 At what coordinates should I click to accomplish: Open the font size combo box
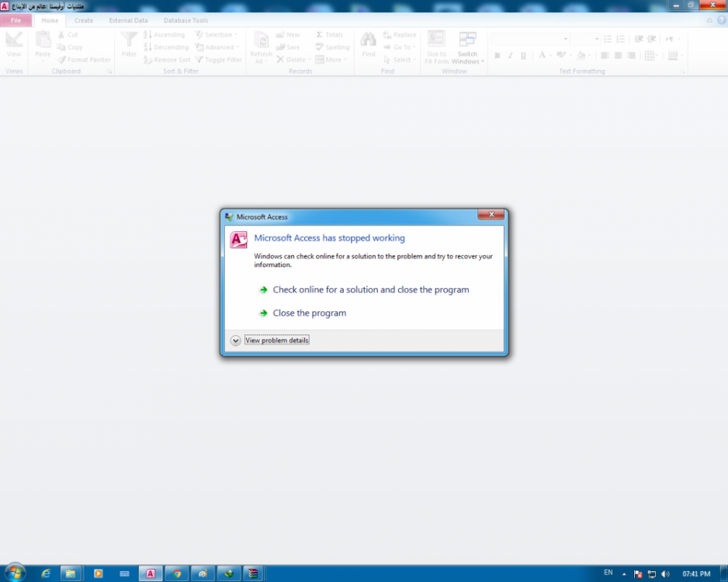[585, 39]
